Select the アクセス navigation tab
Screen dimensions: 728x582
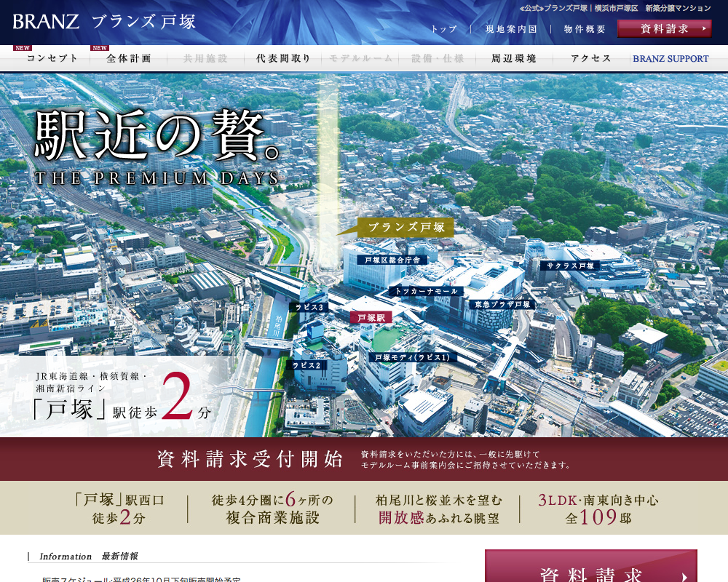pos(591,59)
